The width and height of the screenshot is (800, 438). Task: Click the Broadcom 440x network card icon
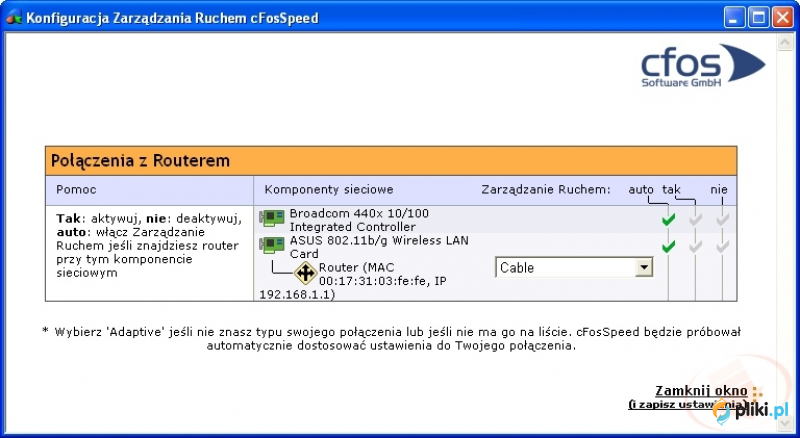click(272, 218)
